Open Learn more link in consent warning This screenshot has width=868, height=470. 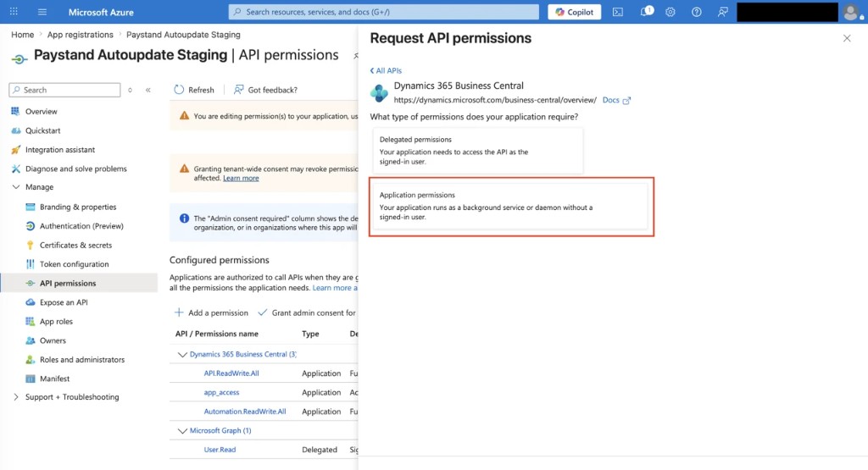click(241, 178)
